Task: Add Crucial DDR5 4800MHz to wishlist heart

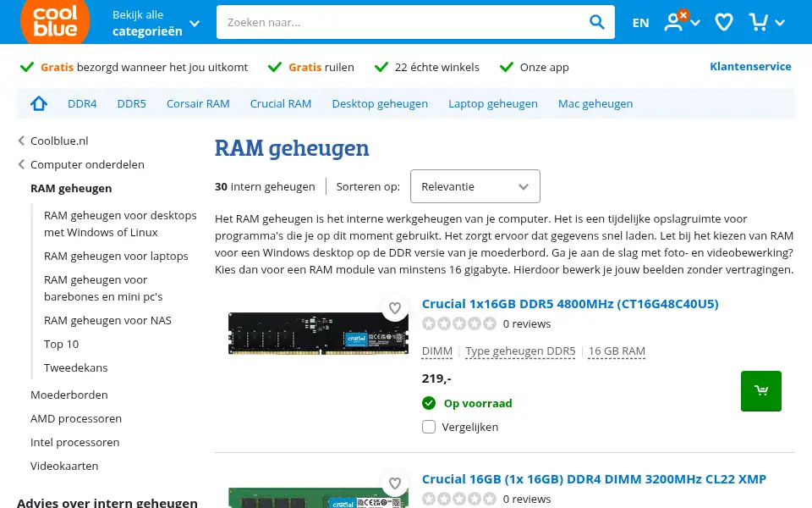Action: click(395, 308)
